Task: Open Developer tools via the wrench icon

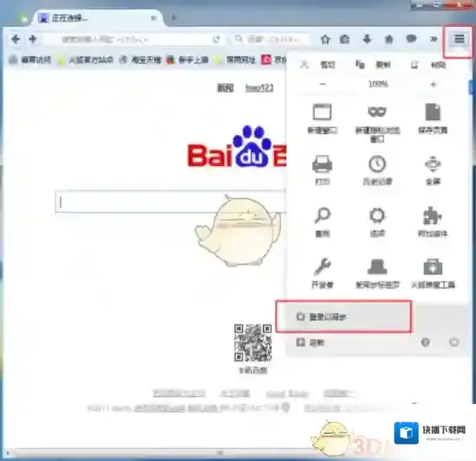Action: [322, 266]
